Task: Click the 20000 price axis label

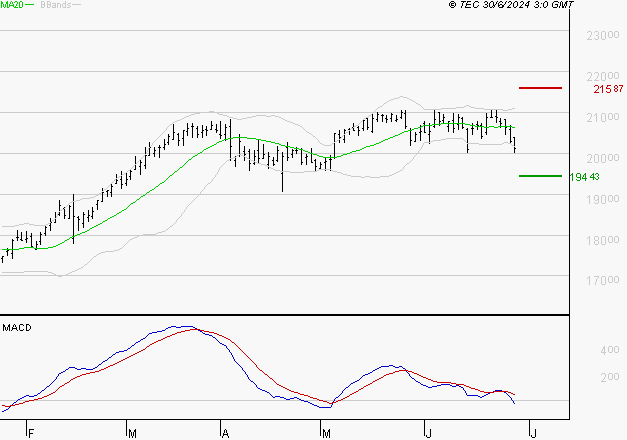Action: point(603,158)
